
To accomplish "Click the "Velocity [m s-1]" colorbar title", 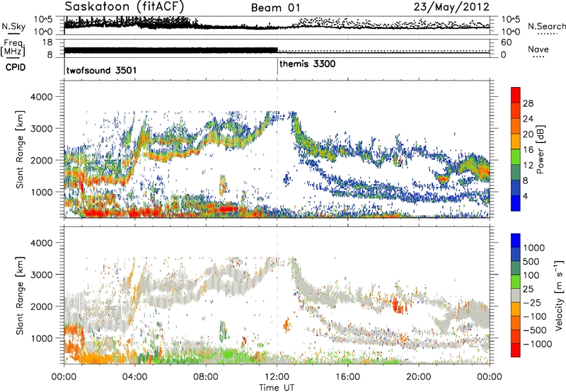I will [559, 295].
